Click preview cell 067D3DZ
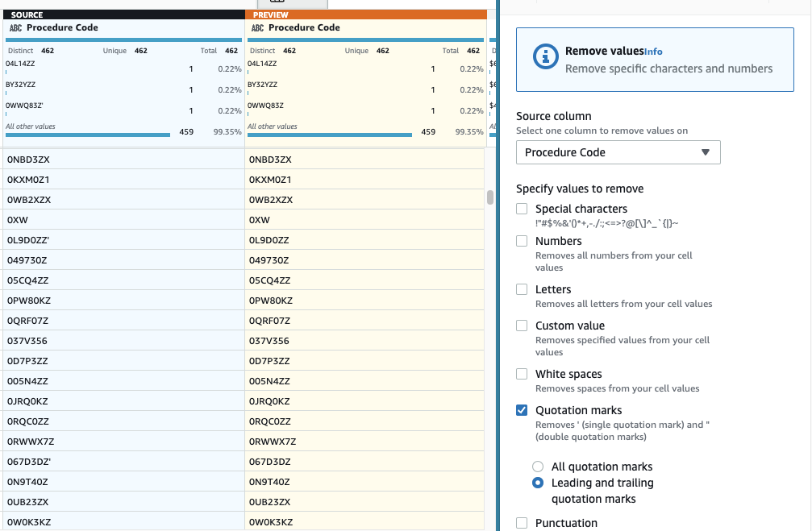 365,463
